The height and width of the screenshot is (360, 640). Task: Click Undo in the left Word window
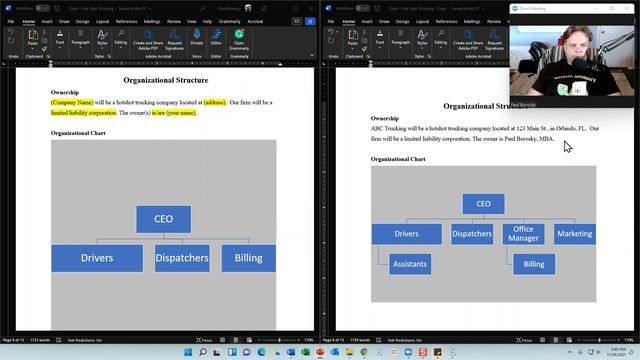pos(11,32)
